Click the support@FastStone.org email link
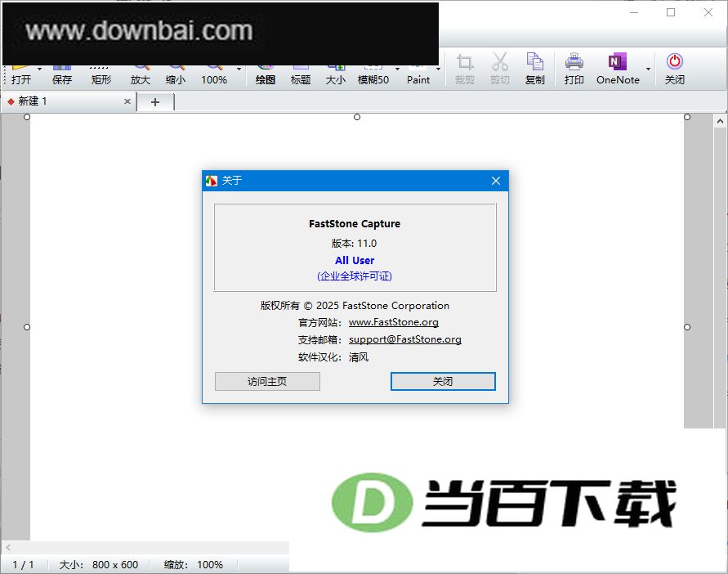 point(405,339)
